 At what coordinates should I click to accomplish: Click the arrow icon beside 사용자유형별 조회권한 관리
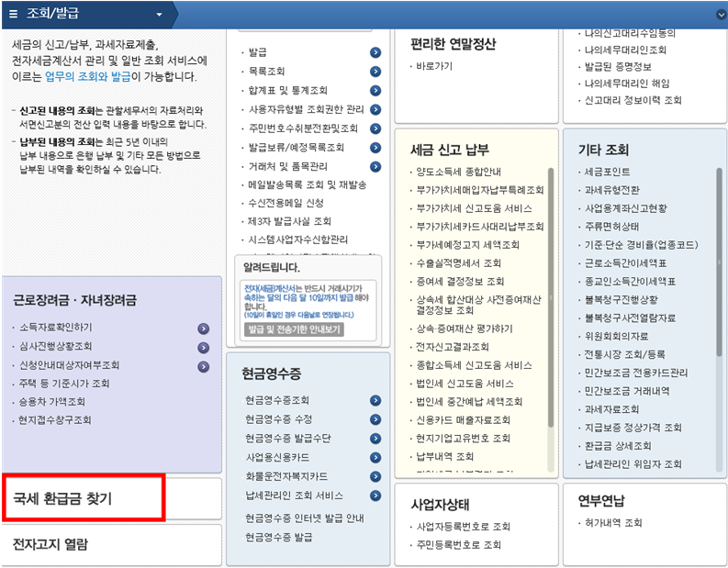[x=375, y=109]
